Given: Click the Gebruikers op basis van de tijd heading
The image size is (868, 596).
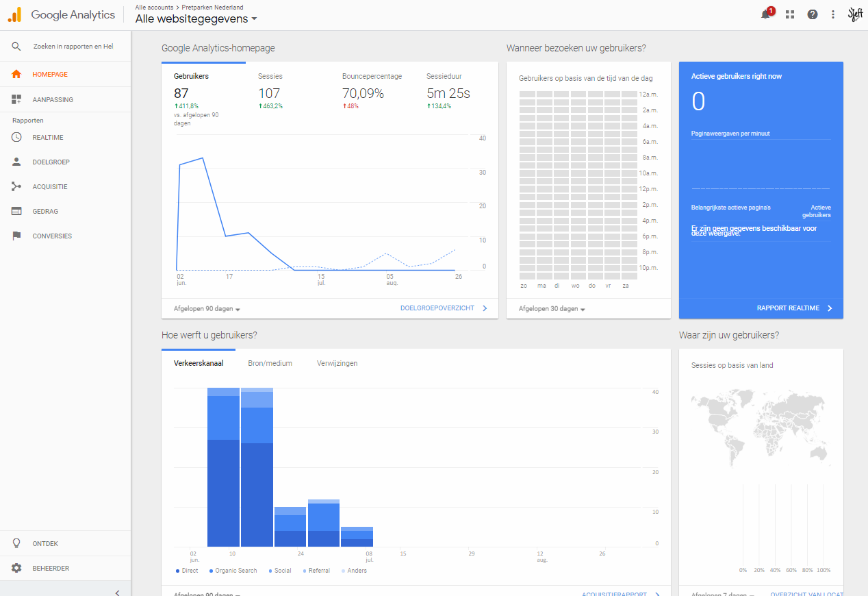Looking at the screenshot, I should (586, 78).
